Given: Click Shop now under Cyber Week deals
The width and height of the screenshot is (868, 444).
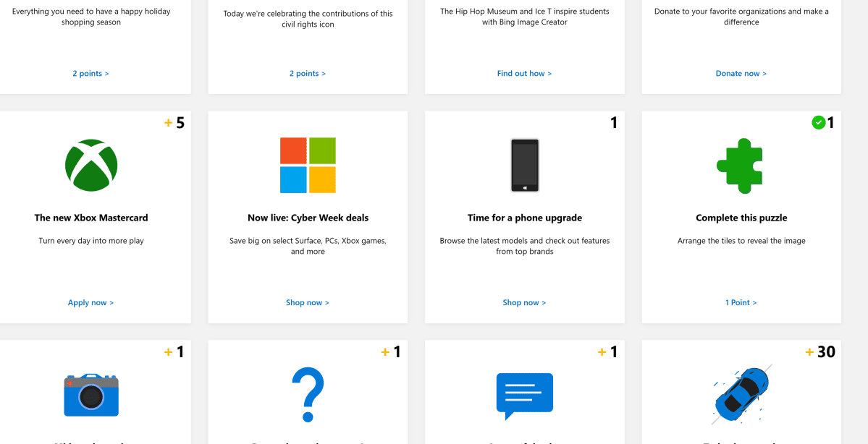Looking at the screenshot, I should 307,302.
